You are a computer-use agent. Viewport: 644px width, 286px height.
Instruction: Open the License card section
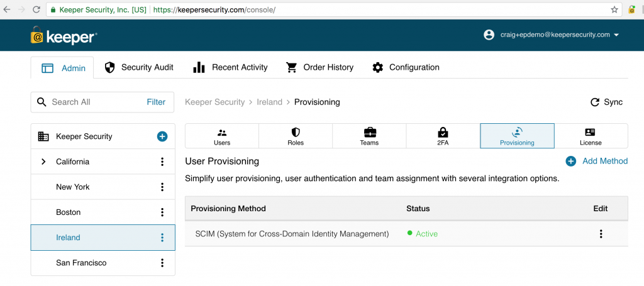[x=591, y=136]
